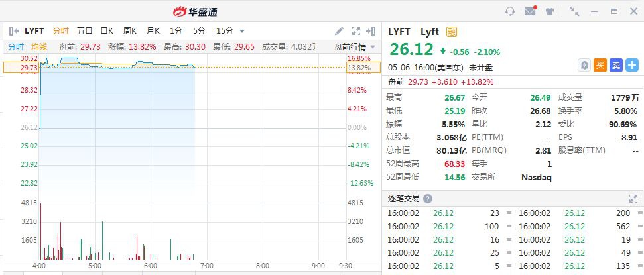Click the 7:00 time axis label
The image size is (644, 275).
coord(206,266)
